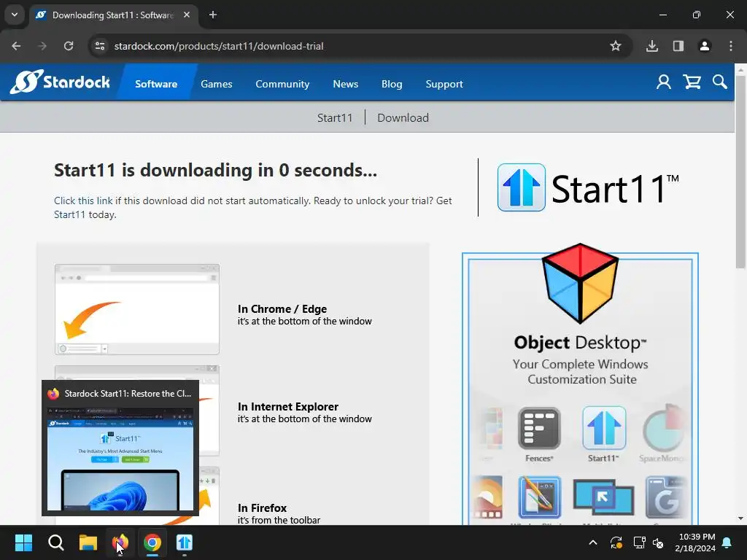Viewport: 747px width, 560px height.
Task: Click the "In Internet Explorer" text
Action: (x=287, y=406)
